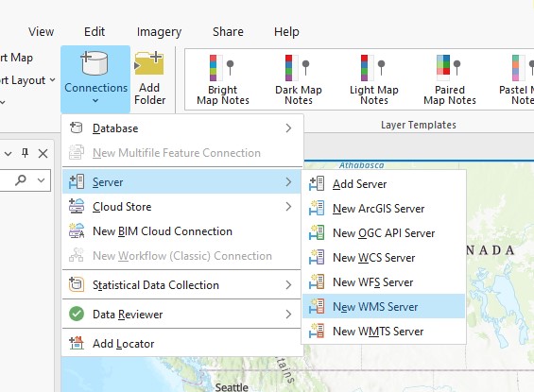Image resolution: width=534 pixels, height=392 pixels.
Task: Click the green Data Reviewer checkmark icon
Action: point(77,315)
